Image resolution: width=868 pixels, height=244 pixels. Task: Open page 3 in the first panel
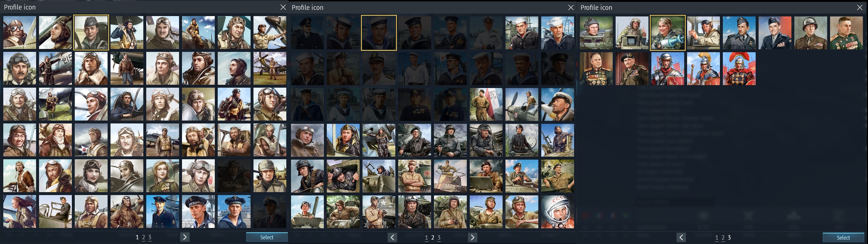pyautogui.click(x=150, y=237)
